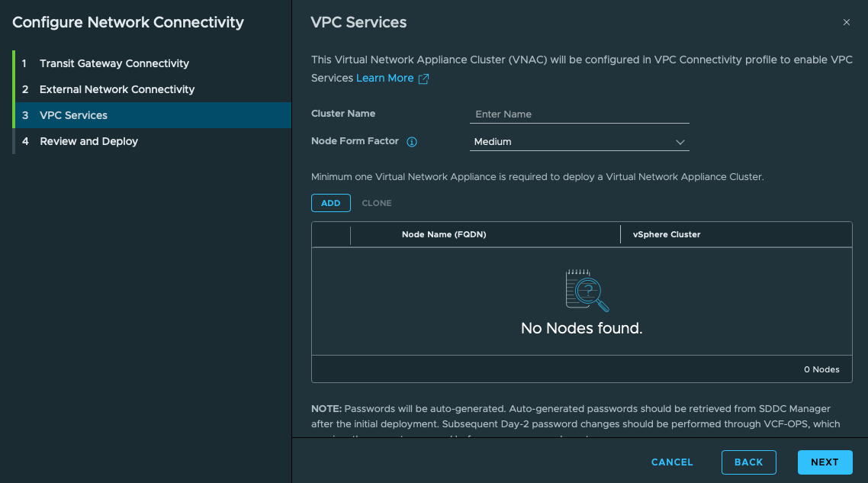Focus the Cluster Name input field
Screen dimensions: 868x483
pyautogui.click(x=579, y=114)
